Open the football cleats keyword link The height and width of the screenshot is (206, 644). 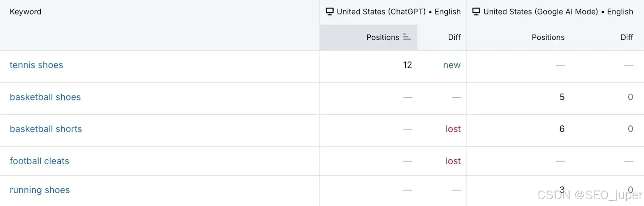(39, 161)
